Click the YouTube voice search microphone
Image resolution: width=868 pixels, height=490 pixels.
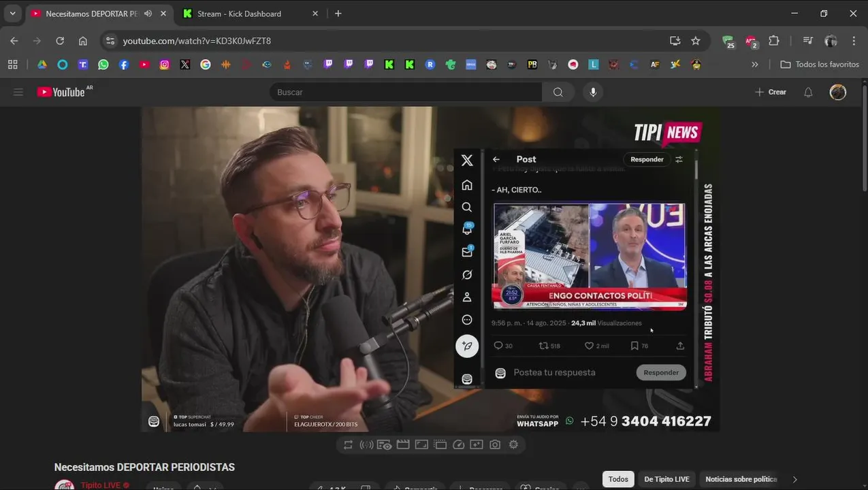tap(593, 92)
